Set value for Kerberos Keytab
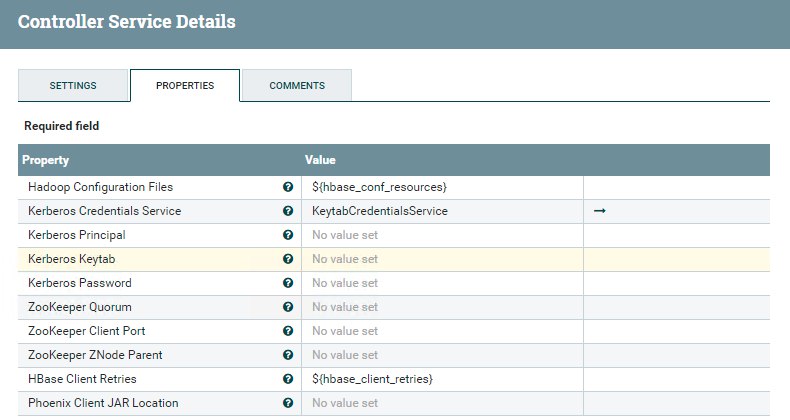 (442, 259)
